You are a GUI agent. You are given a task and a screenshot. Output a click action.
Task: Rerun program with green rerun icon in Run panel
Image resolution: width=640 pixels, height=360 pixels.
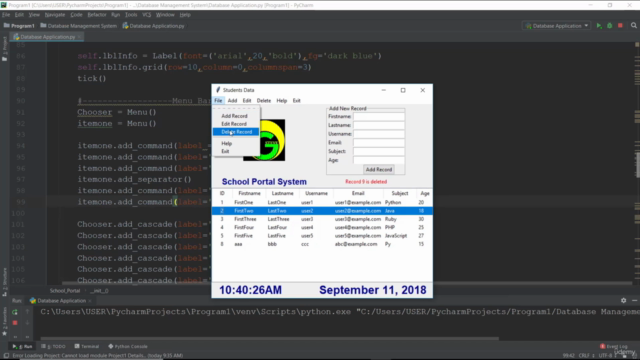(15, 312)
